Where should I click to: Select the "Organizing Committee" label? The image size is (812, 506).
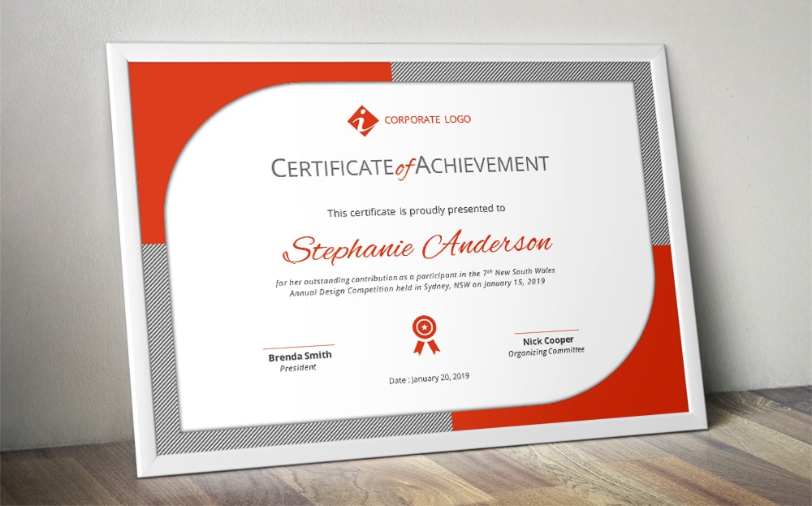pyautogui.click(x=546, y=352)
